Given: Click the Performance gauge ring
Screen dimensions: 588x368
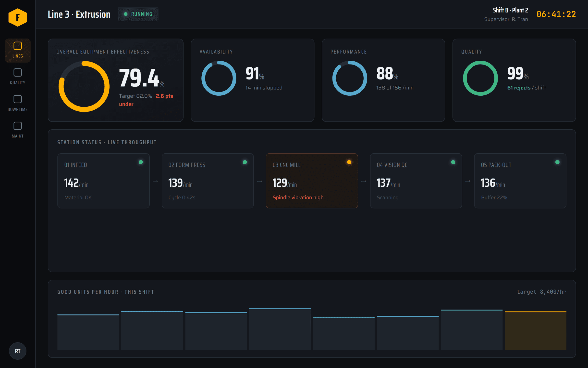Looking at the screenshot, I should [350, 78].
